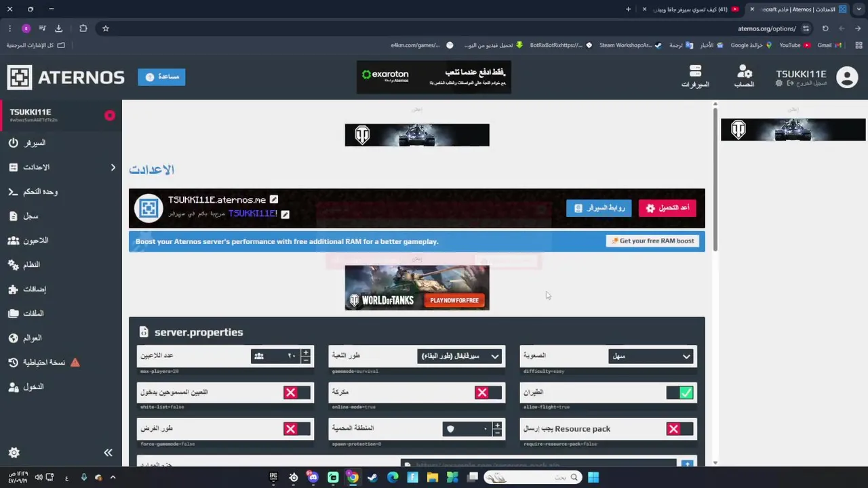The height and width of the screenshot is (488, 868).
Task: Click the browser bookmark star icon
Action: [x=106, y=28]
